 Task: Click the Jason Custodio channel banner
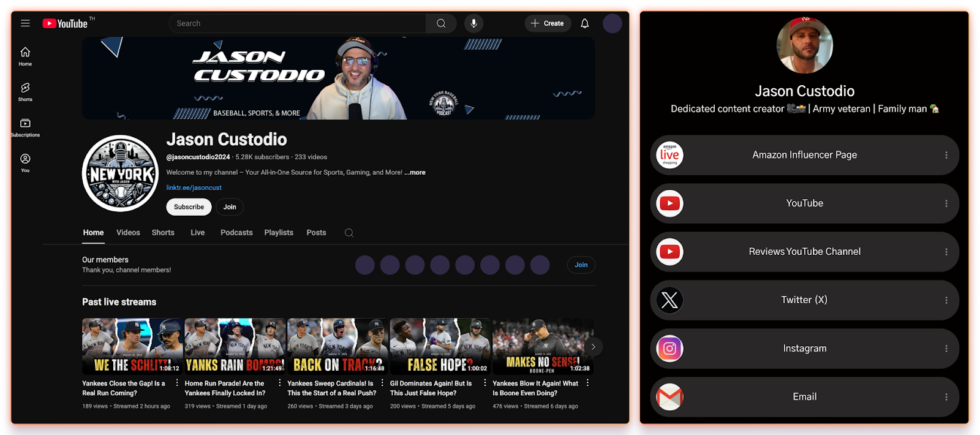pyautogui.click(x=338, y=78)
